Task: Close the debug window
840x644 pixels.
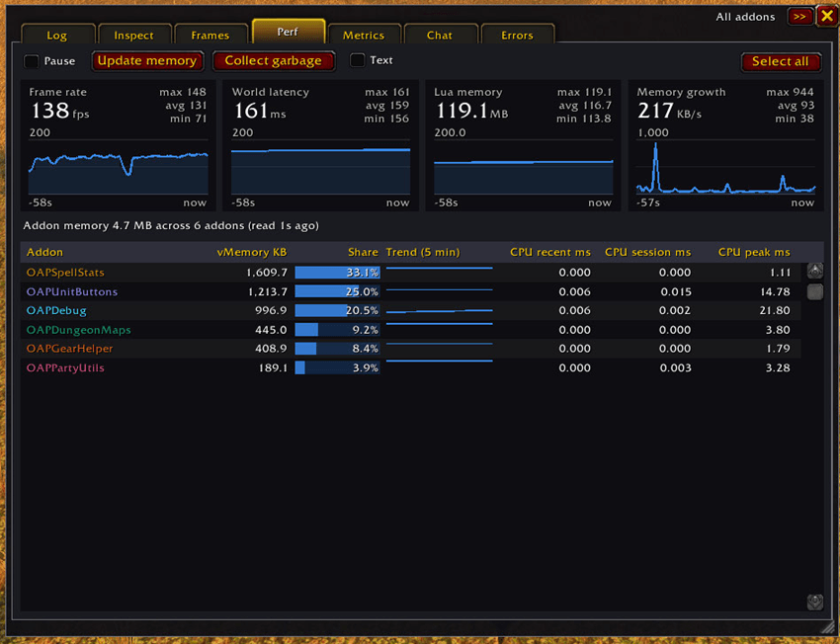Action: 826,16
